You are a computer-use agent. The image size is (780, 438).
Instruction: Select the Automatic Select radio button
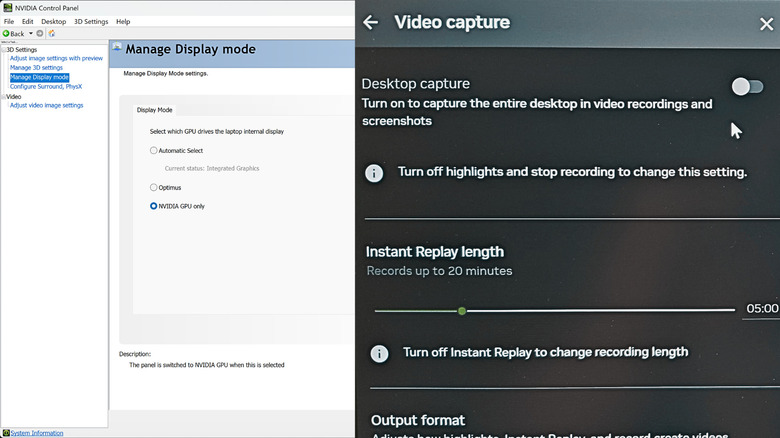pos(153,150)
